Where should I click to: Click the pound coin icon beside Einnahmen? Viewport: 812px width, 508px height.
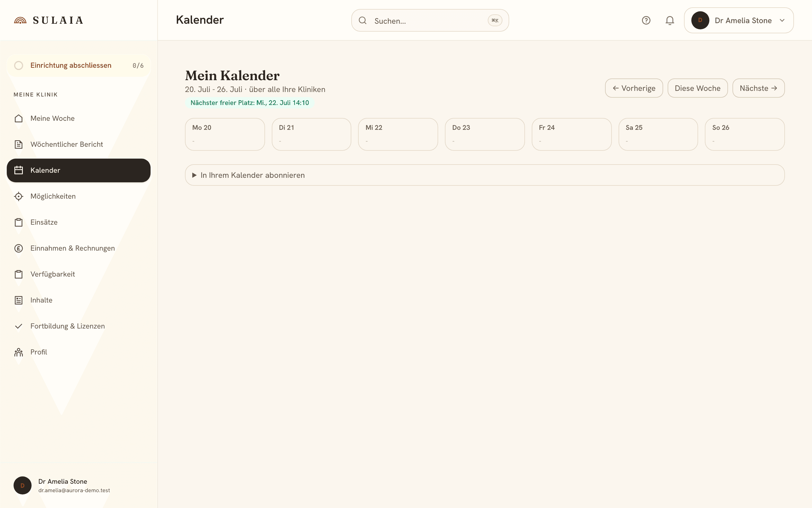click(19, 248)
